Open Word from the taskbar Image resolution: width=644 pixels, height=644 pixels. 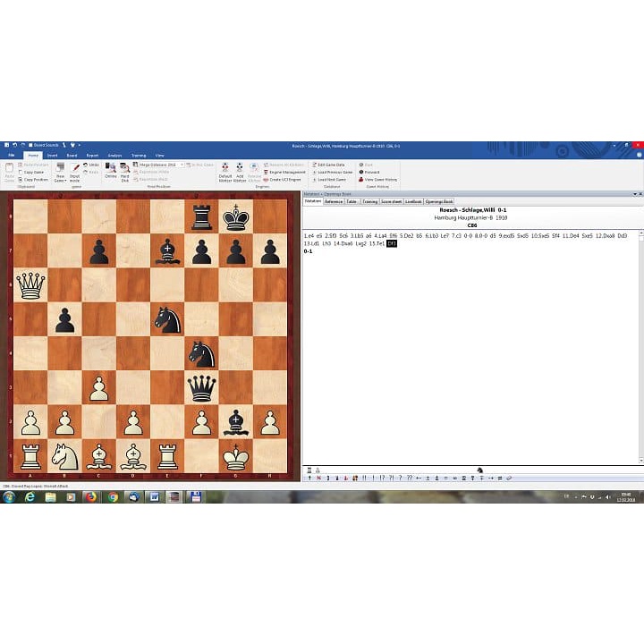pyautogui.click(x=155, y=497)
